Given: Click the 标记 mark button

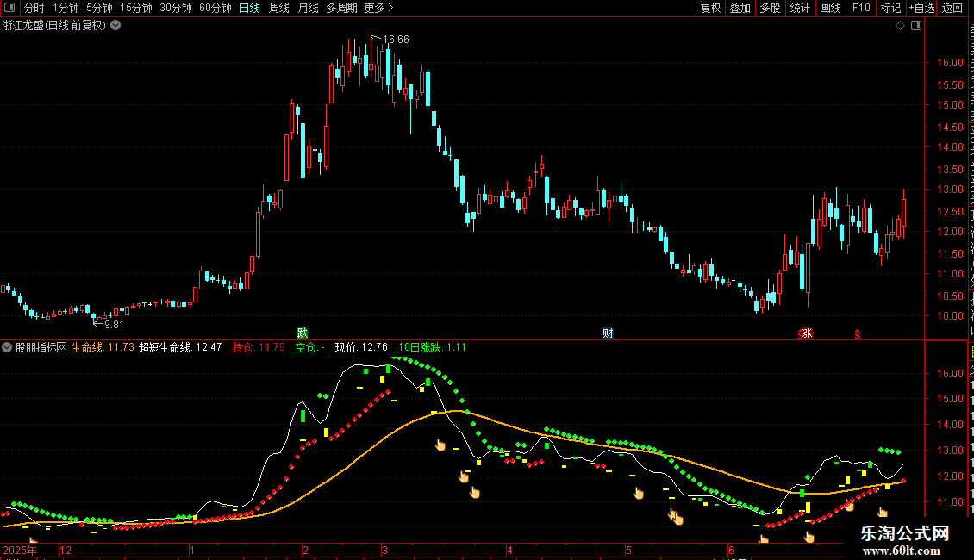Looking at the screenshot, I should (890, 8).
